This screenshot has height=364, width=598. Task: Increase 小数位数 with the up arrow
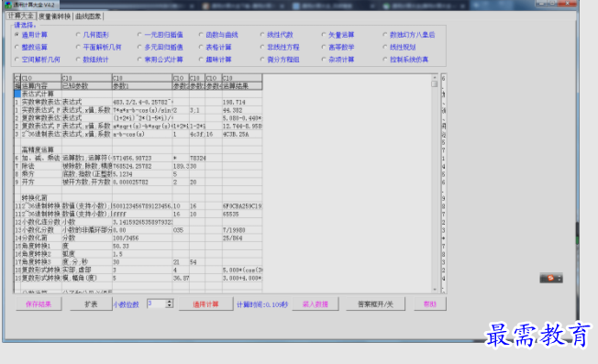click(170, 302)
